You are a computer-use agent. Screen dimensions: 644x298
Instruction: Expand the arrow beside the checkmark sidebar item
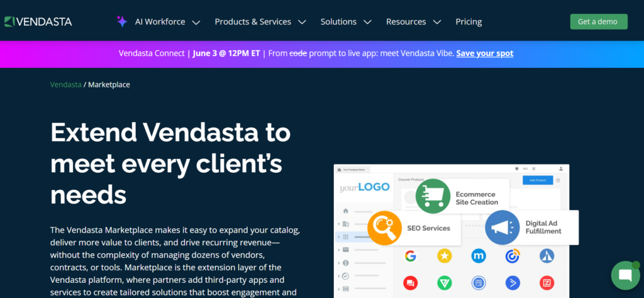[339, 276]
